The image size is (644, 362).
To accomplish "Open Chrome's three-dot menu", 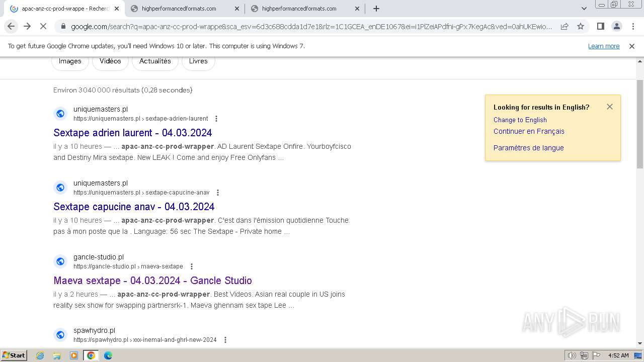I will point(632,26).
